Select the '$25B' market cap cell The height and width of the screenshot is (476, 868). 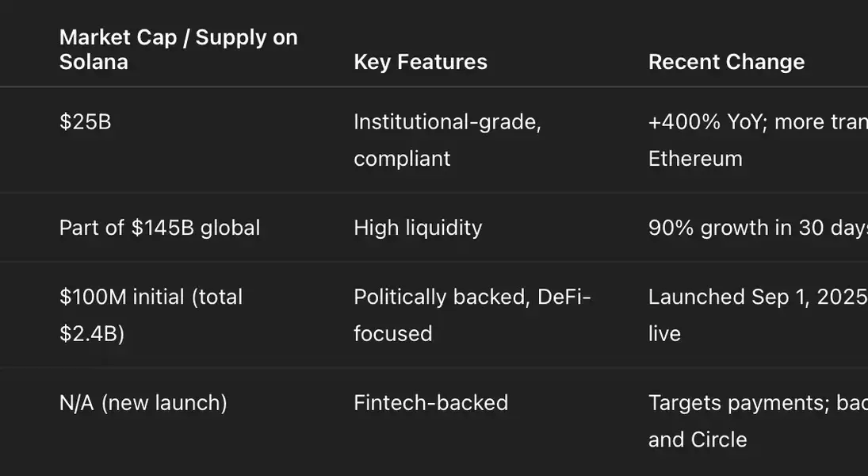coord(85,122)
